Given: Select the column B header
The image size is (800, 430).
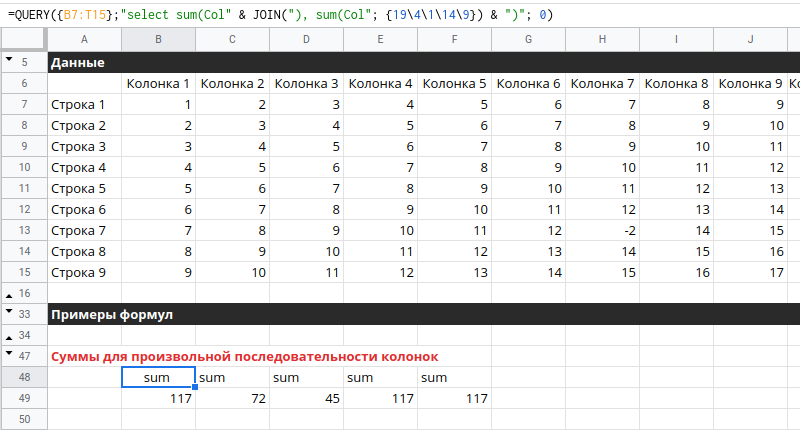Looking at the screenshot, I should pyautogui.click(x=158, y=40).
